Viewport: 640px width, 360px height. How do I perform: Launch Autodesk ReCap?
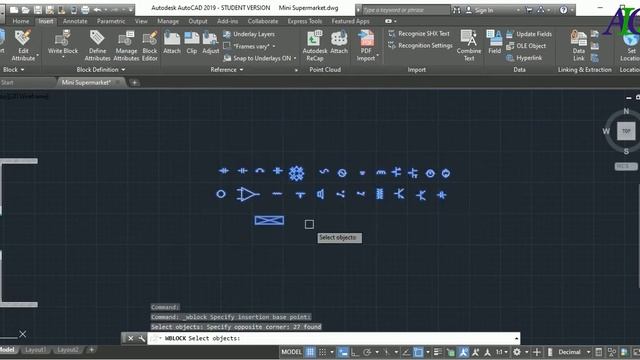coord(315,46)
